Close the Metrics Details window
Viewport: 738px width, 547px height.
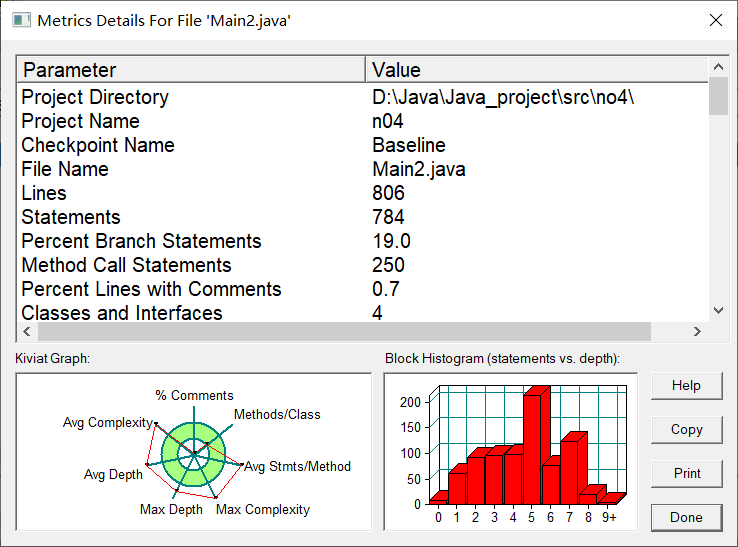pos(715,20)
